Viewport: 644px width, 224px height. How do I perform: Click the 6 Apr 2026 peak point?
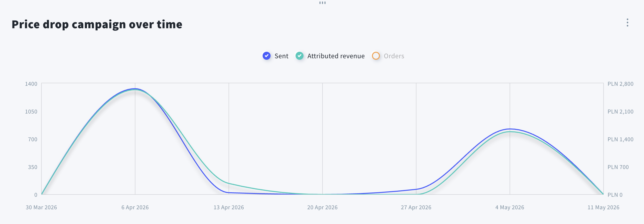tap(135, 88)
